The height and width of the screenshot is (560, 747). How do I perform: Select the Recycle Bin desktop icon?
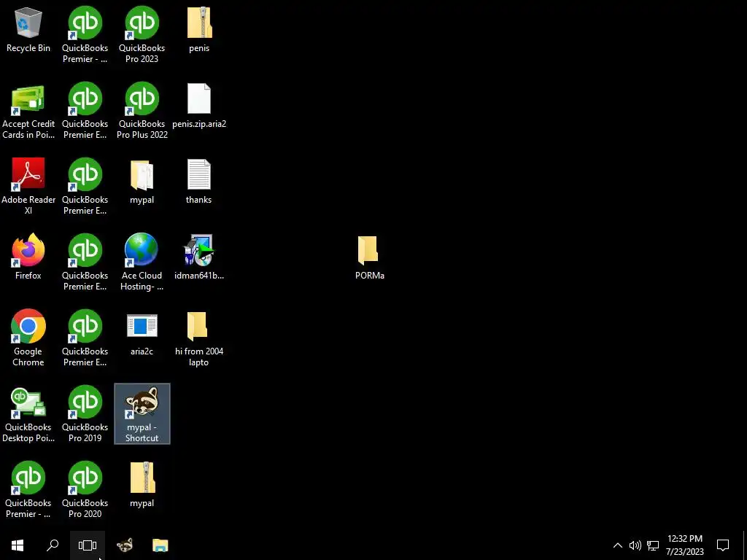tap(28, 30)
